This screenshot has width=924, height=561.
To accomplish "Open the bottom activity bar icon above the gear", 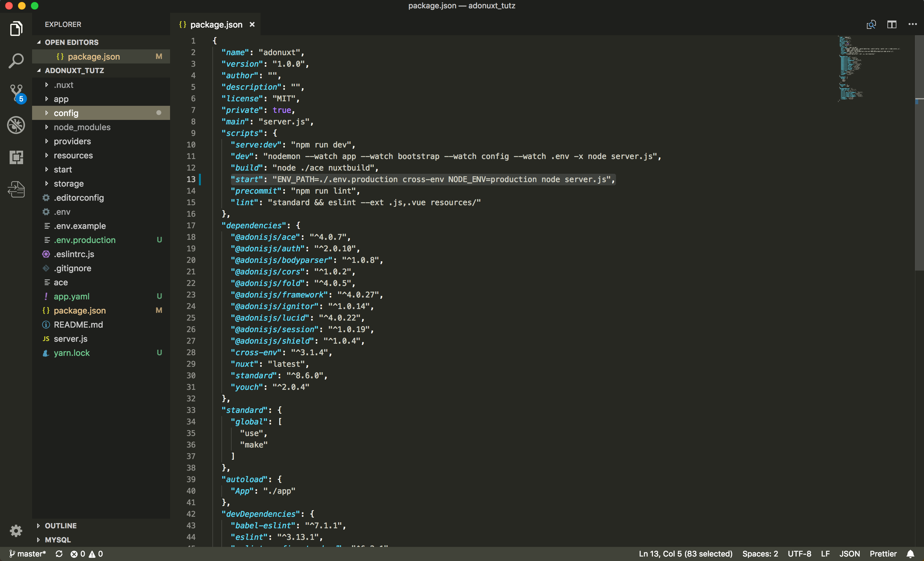I will click(16, 189).
